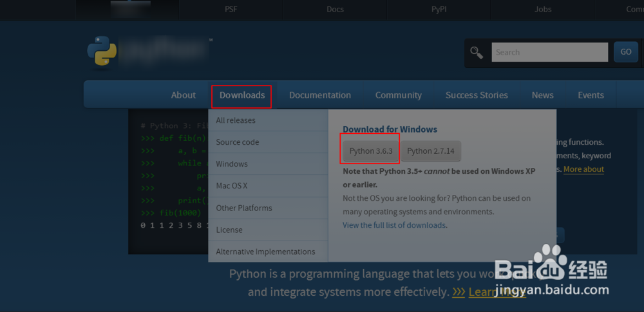644x312 pixels.
Task: Open View the full list of downloads link
Action: pos(395,225)
